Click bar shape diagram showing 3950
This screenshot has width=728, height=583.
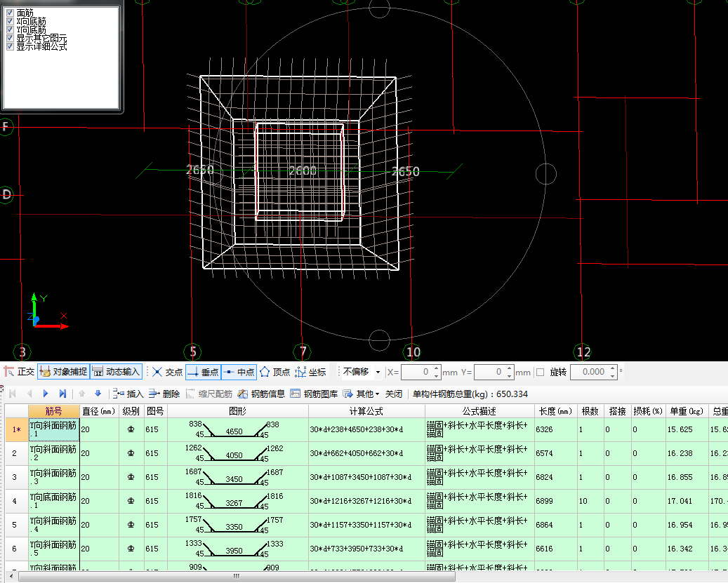(x=238, y=549)
